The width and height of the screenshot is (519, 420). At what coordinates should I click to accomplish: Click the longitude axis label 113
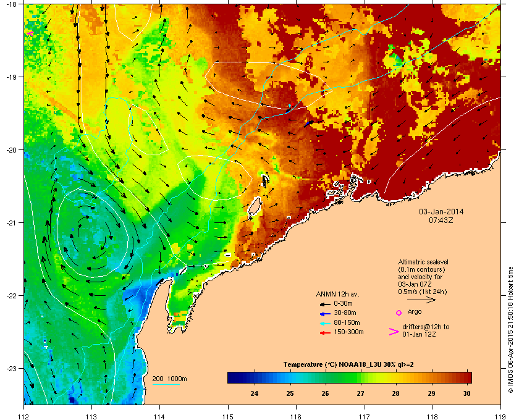point(91,416)
